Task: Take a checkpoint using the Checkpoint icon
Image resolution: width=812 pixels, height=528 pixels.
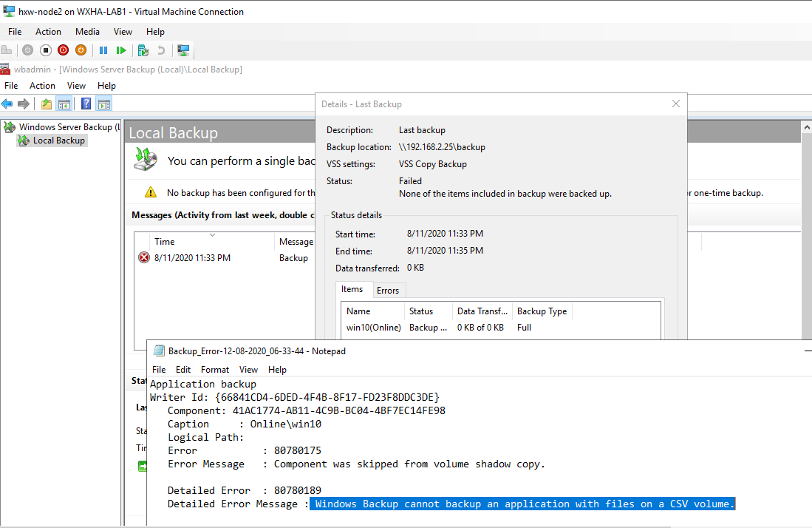Action: (143, 50)
